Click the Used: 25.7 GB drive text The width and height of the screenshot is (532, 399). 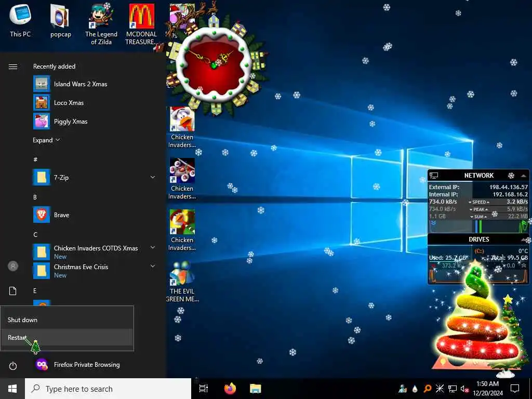[x=448, y=258]
